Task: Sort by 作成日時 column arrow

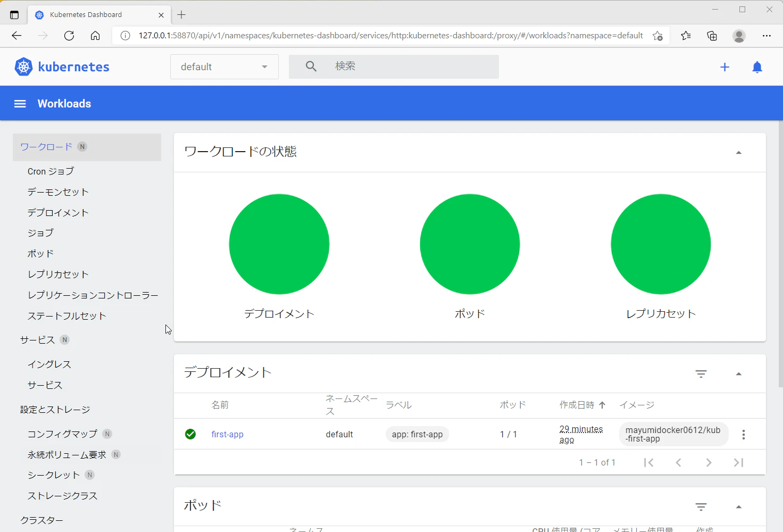Action: [x=602, y=405]
